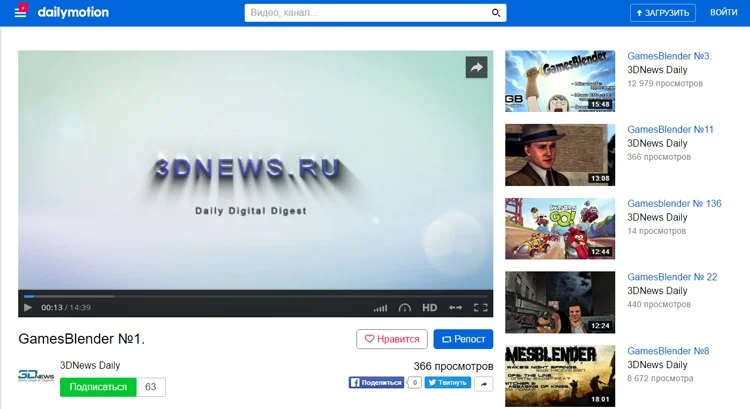
Task: Click the Репост button
Action: coord(463,339)
